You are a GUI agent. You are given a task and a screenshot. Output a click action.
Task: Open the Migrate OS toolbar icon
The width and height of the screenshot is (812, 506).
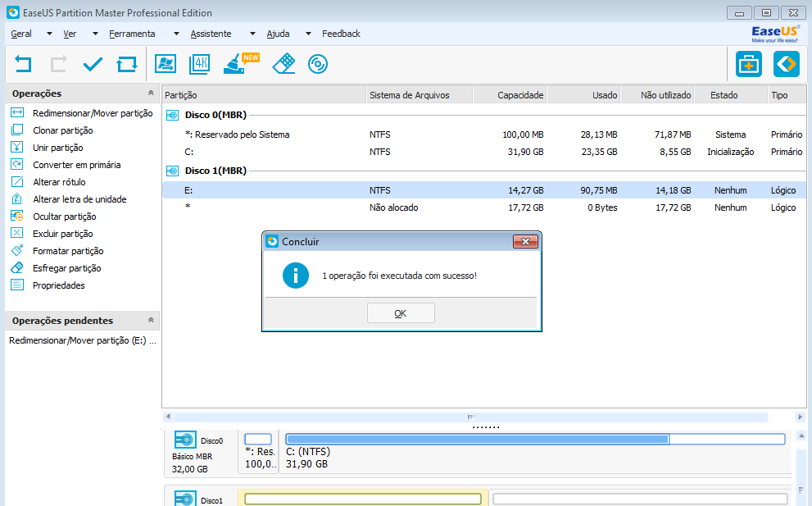[166, 64]
